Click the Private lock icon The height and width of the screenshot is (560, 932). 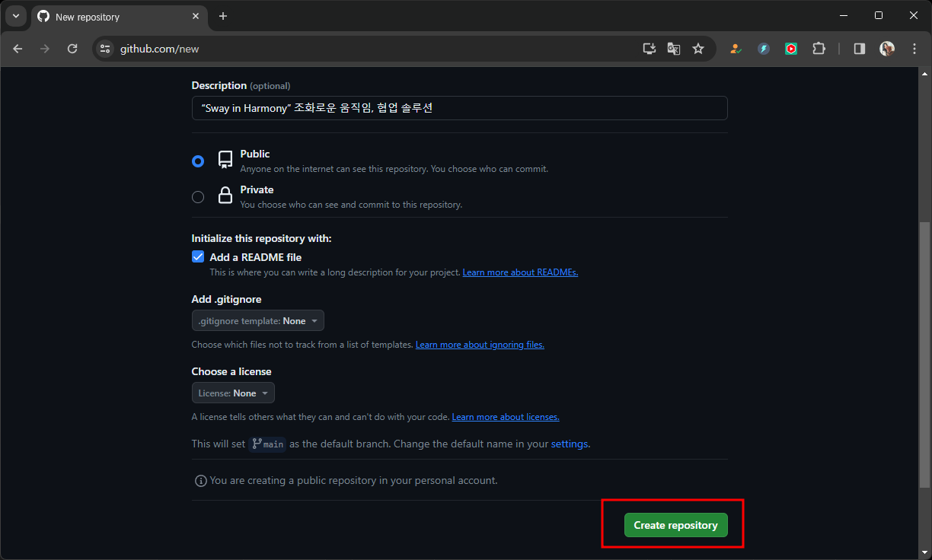point(225,196)
